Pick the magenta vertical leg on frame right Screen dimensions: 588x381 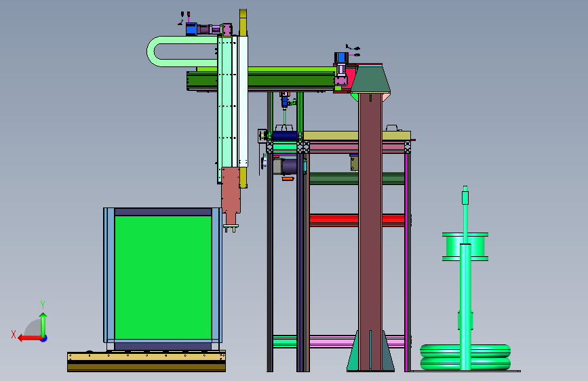[x=408, y=262]
